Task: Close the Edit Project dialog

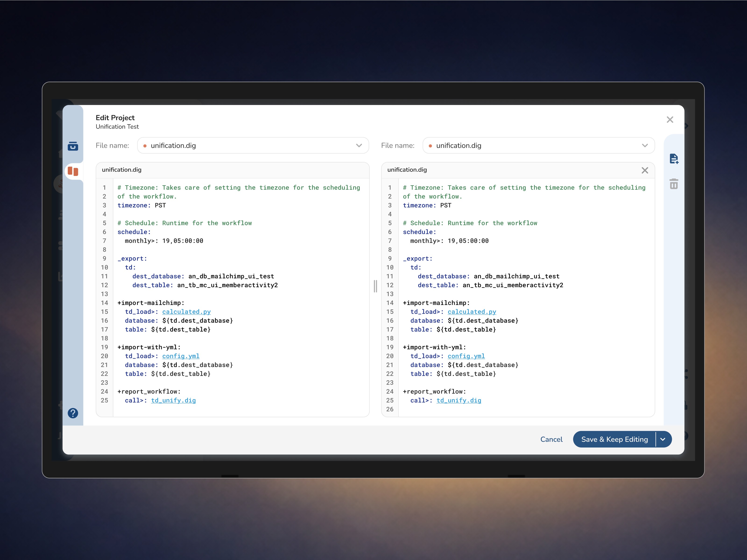Action: pyautogui.click(x=670, y=119)
